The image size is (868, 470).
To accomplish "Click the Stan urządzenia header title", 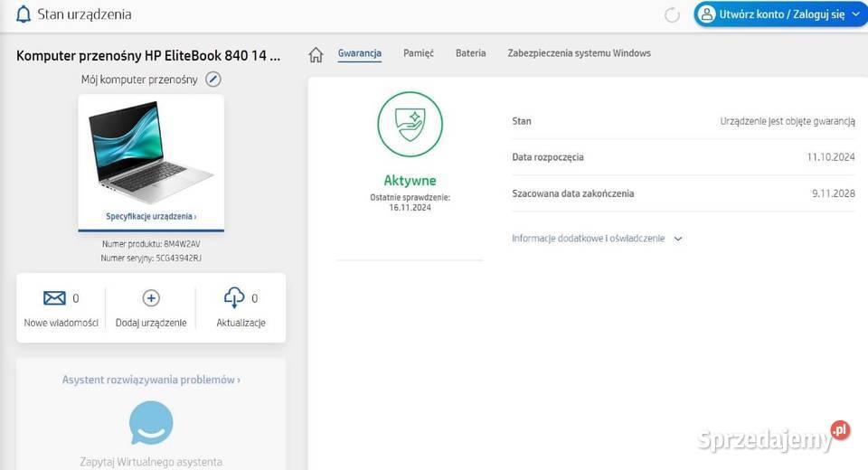I will [x=84, y=14].
